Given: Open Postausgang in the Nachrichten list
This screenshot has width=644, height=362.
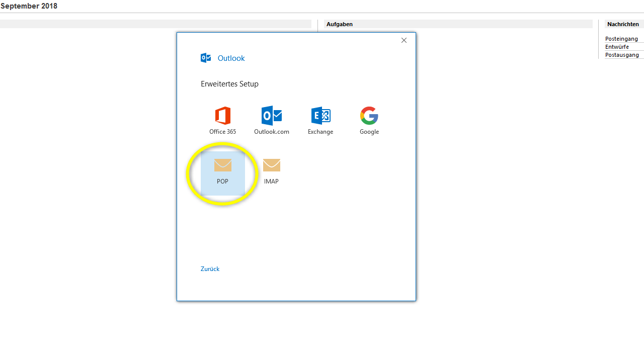Looking at the screenshot, I should [622, 55].
